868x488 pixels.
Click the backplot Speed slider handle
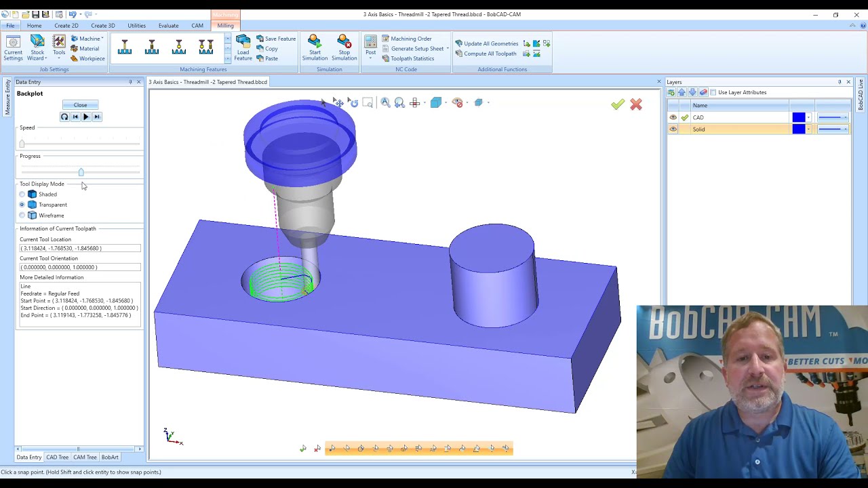pyautogui.click(x=22, y=144)
